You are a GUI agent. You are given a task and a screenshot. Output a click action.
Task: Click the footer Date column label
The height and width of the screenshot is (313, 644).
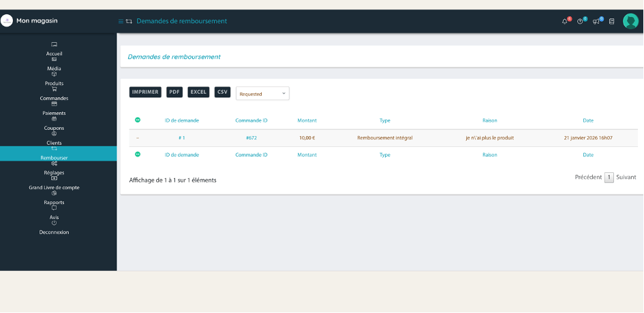[588, 155]
